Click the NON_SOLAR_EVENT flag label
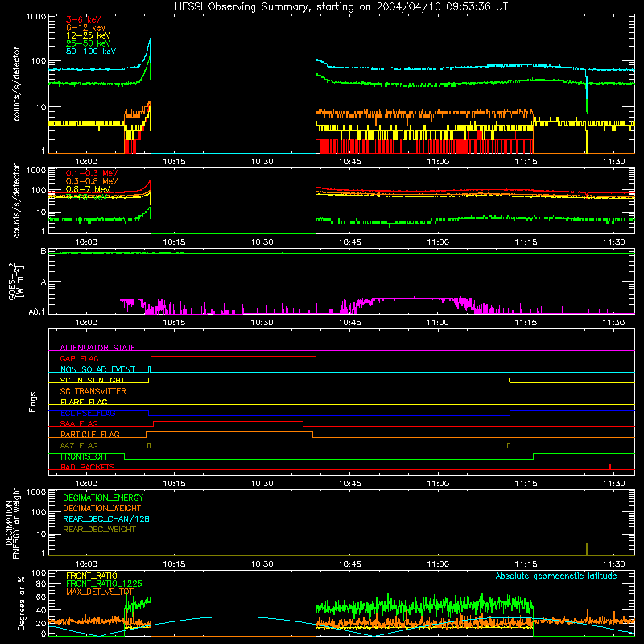644x644 pixels. click(97, 369)
